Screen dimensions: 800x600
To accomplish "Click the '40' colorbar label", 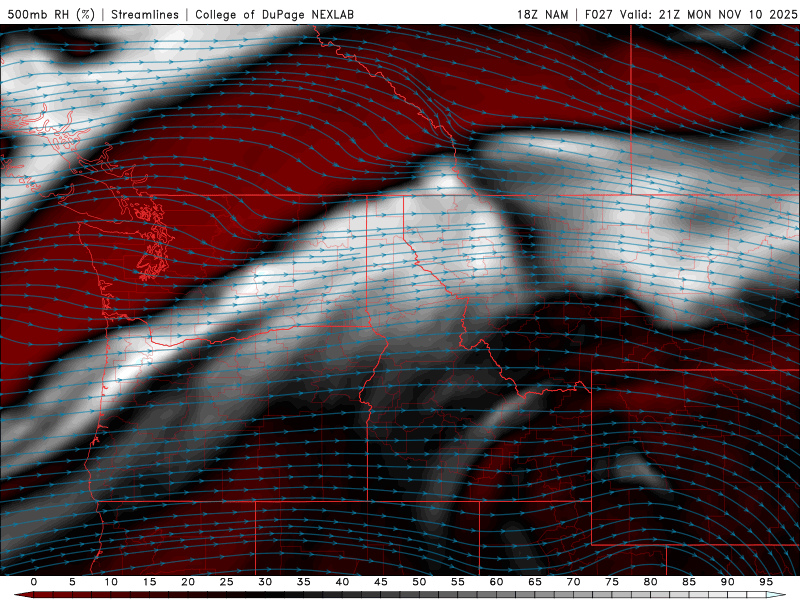I will tap(342, 582).
